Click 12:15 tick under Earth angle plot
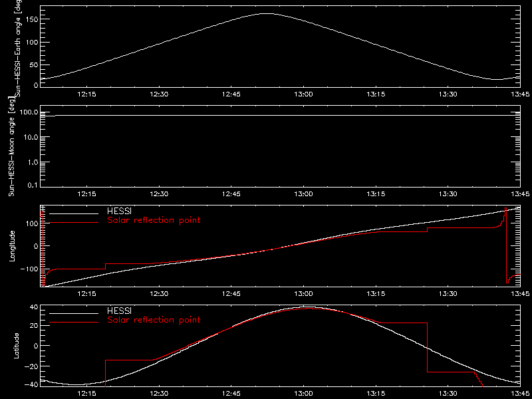 click(x=87, y=94)
